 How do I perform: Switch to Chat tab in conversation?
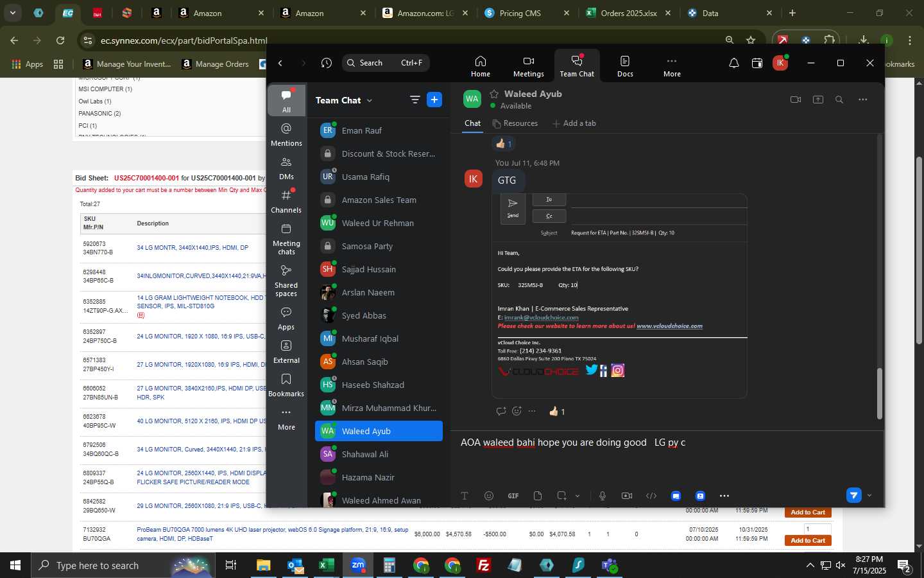tap(472, 123)
